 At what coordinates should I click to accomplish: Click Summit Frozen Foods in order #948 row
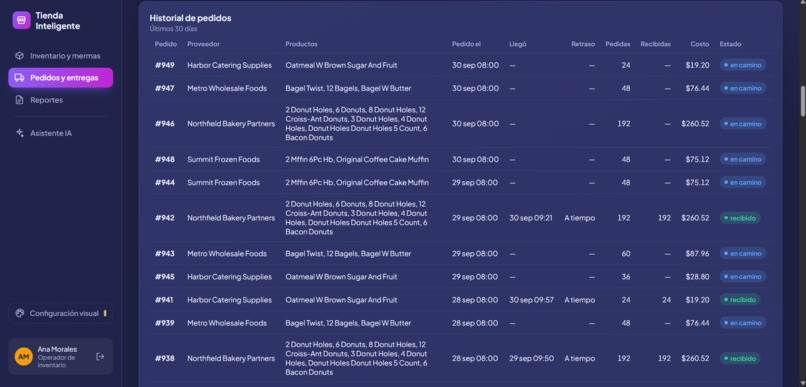tap(223, 159)
